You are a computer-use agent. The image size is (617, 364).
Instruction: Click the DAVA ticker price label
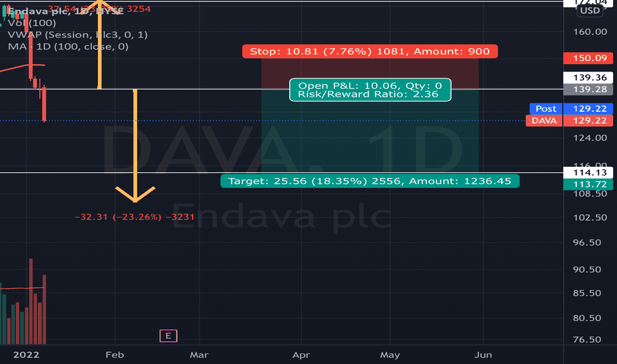544,121
